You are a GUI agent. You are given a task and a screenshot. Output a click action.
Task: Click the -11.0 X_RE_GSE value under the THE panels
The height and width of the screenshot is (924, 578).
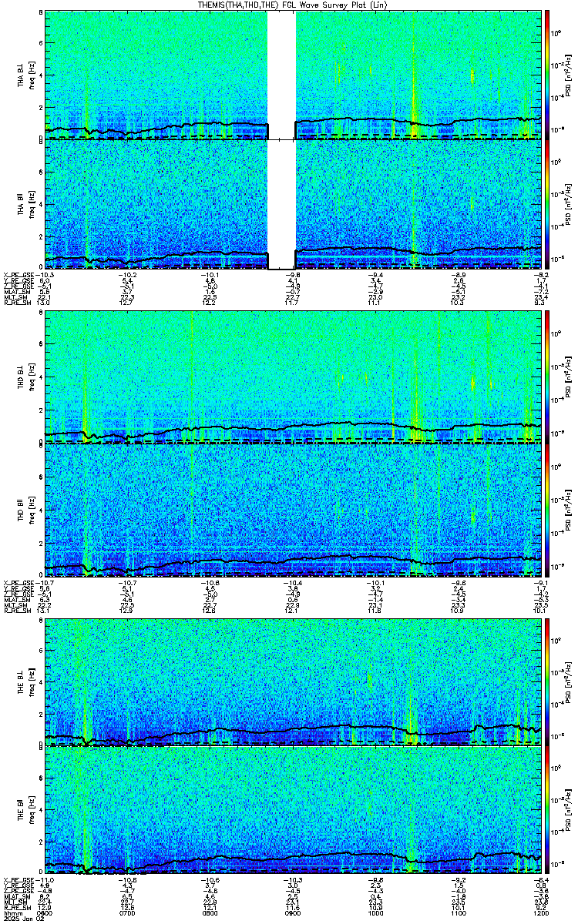[45, 881]
